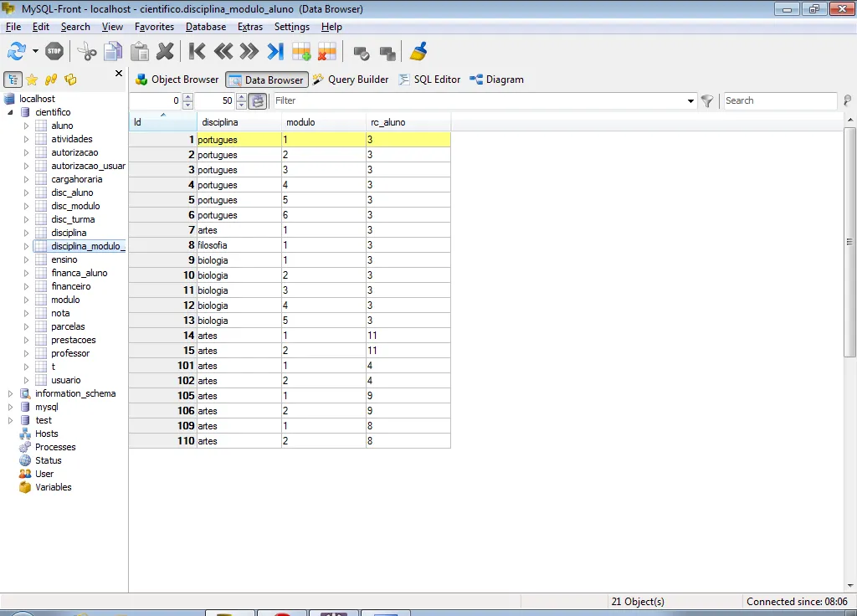Open the SQL Editor
The height and width of the screenshot is (616, 857).
[x=428, y=80]
